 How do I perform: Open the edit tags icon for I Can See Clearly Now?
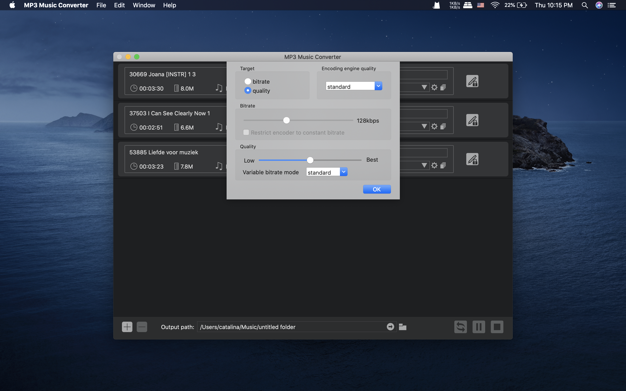tap(472, 120)
